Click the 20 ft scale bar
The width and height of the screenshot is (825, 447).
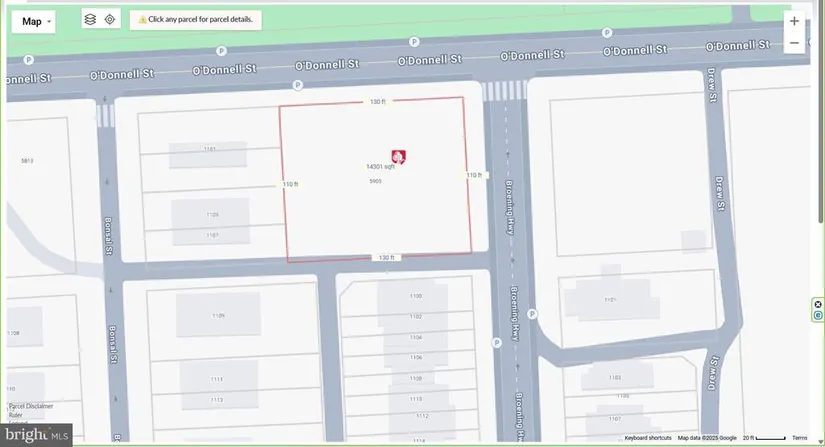pos(765,438)
